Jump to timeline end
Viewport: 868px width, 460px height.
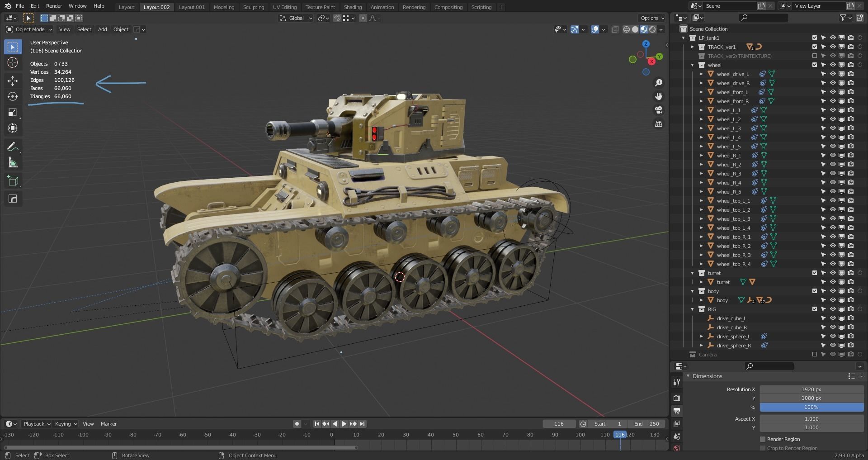(x=362, y=424)
